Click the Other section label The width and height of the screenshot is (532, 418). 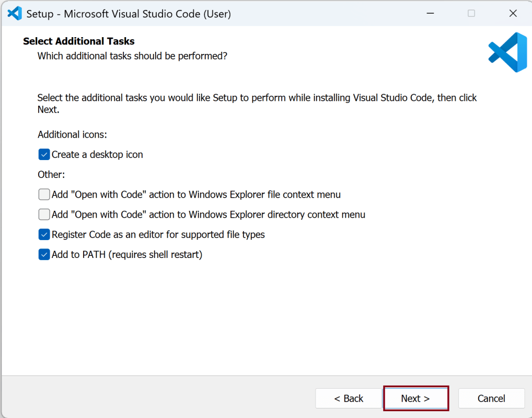pos(51,175)
